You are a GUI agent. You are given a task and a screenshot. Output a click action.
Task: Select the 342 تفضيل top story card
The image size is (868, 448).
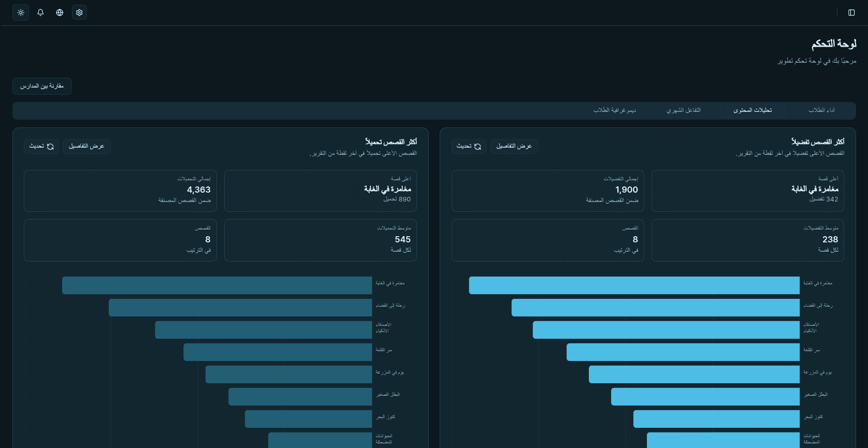click(x=748, y=191)
